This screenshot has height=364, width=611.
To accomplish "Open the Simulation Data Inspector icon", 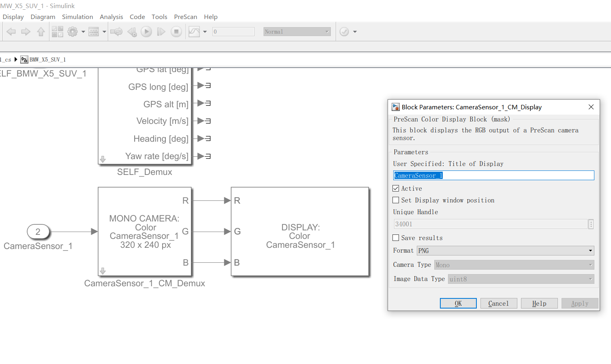I will coord(194,32).
